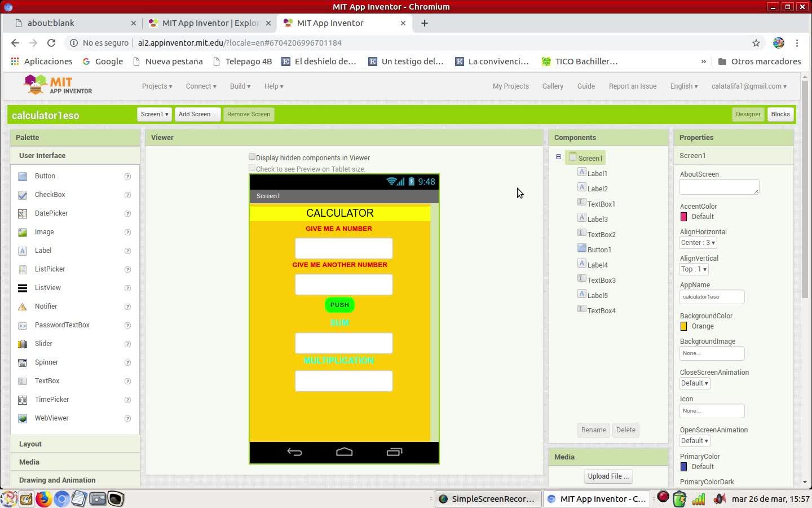Open the Connect menu
This screenshot has height=508, width=812.
(201, 86)
